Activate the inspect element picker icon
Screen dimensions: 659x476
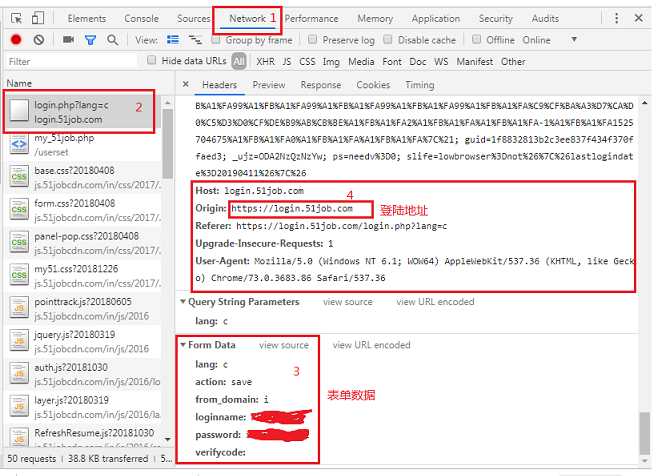point(16,18)
